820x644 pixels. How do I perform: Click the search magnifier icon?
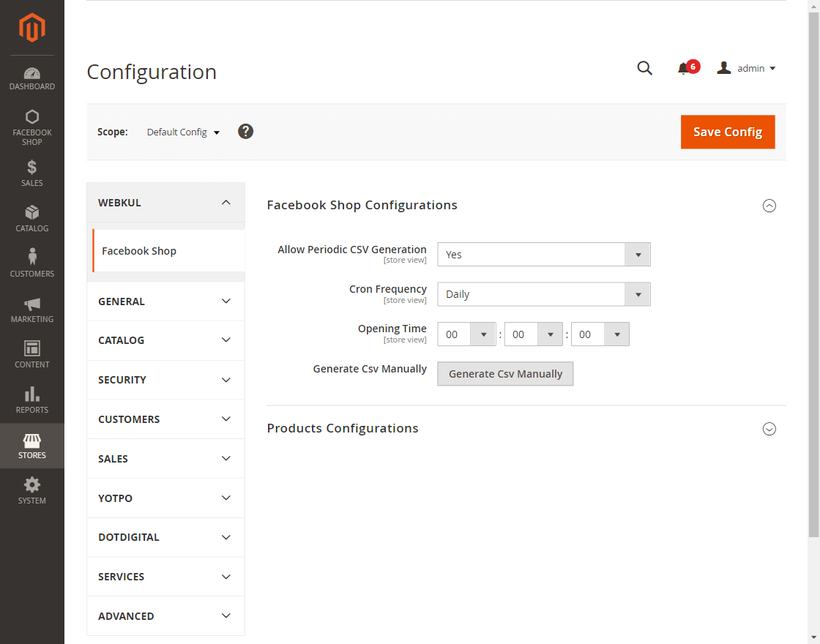644,68
